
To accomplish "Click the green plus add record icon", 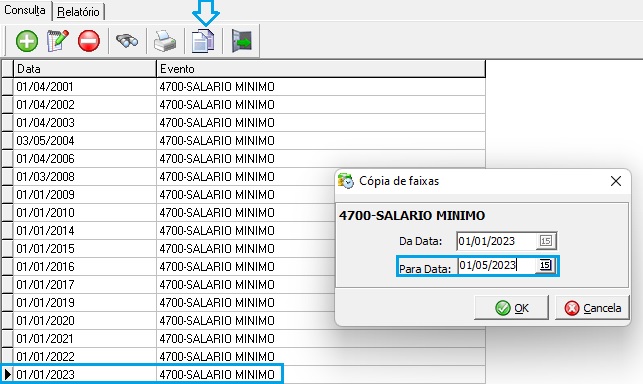I will click(27, 41).
